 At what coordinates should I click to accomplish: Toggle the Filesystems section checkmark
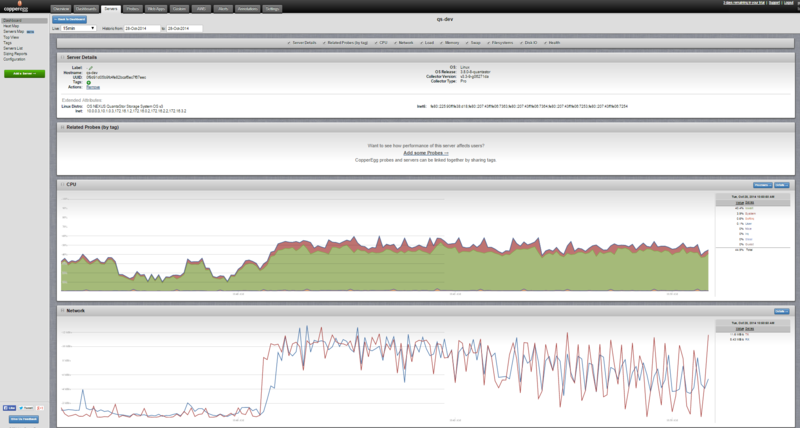click(x=488, y=43)
